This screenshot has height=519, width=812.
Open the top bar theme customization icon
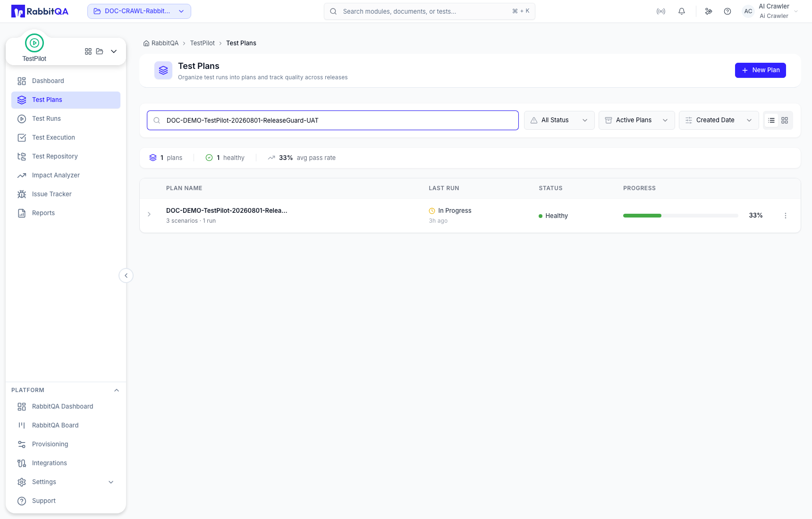tap(709, 11)
